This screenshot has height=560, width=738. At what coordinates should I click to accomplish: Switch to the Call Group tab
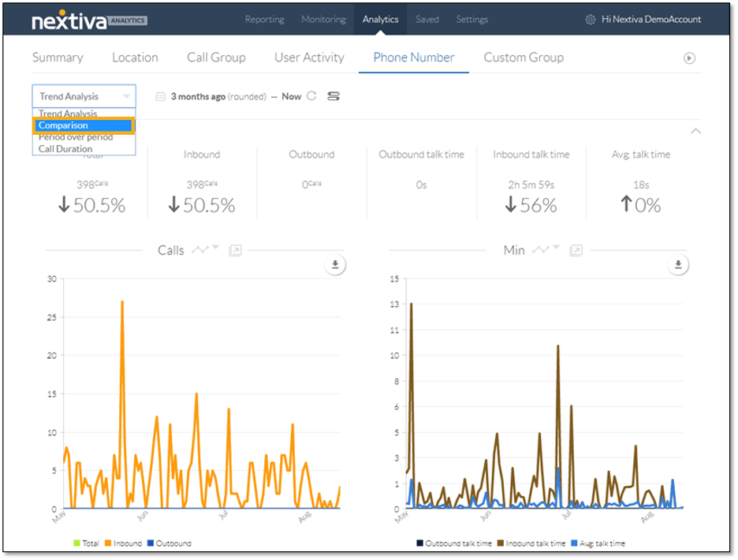216,58
